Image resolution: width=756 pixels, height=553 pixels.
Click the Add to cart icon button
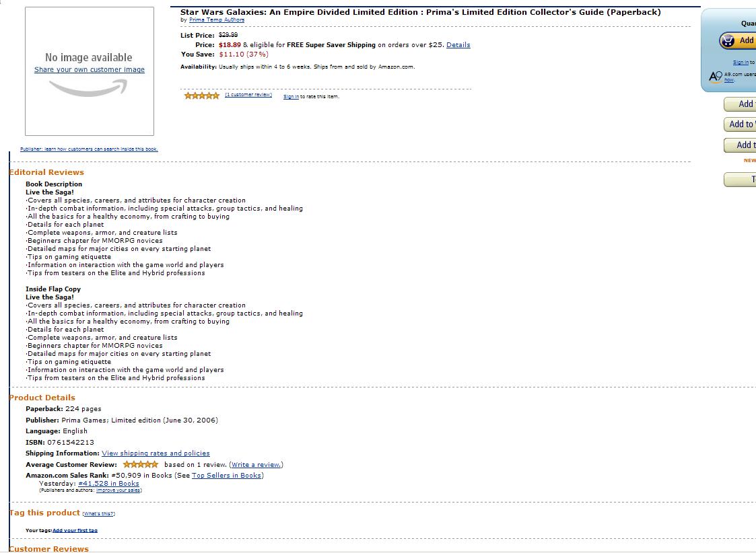pyautogui.click(x=738, y=40)
